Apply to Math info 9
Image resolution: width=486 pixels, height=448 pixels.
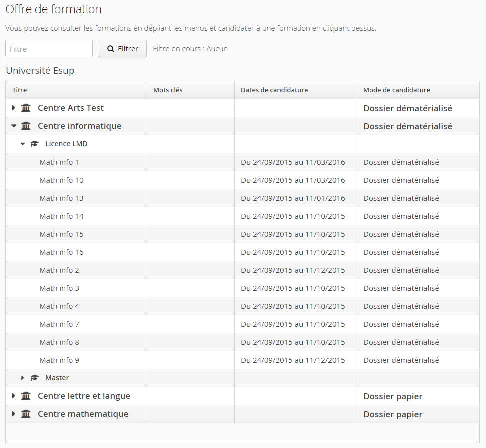[59, 360]
